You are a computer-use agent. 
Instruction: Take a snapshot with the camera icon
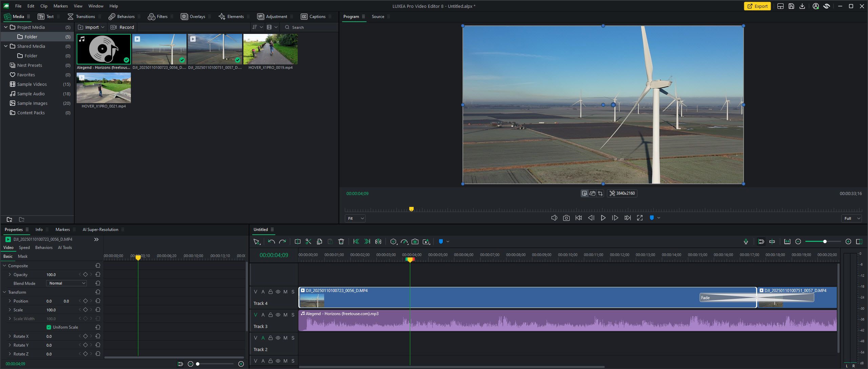click(x=566, y=218)
